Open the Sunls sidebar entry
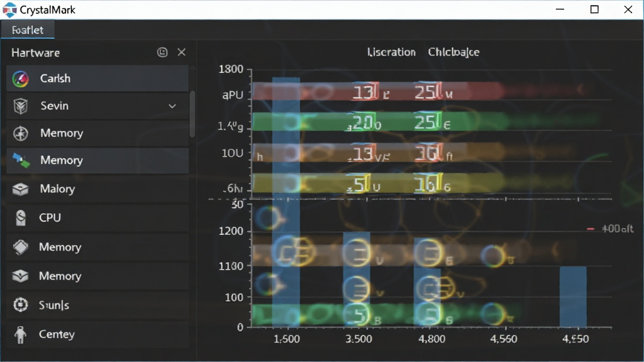Screen dimensions: 644x362 pos(97,305)
